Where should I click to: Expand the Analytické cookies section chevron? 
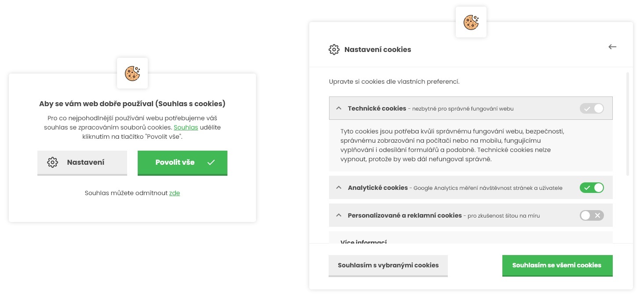point(339,188)
